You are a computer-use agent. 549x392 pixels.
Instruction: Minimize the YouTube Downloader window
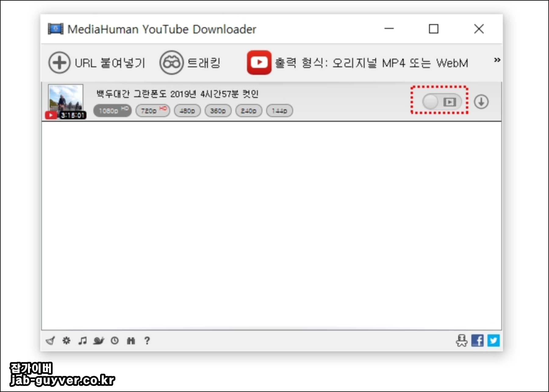pos(389,29)
